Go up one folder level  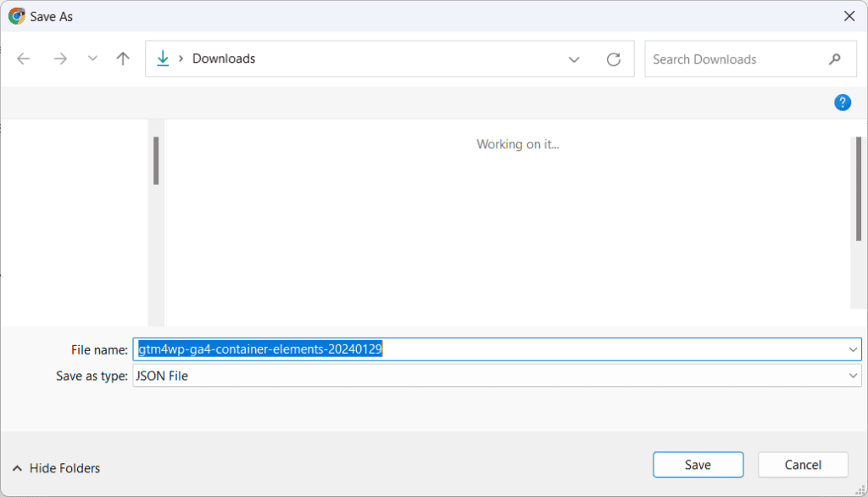coord(123,59)
